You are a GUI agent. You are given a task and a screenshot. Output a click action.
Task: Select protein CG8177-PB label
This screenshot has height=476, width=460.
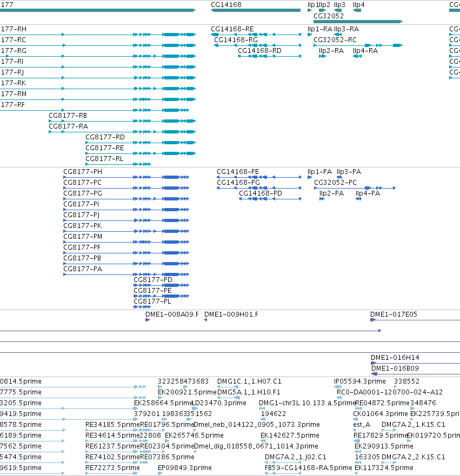[x=82, y=258]
